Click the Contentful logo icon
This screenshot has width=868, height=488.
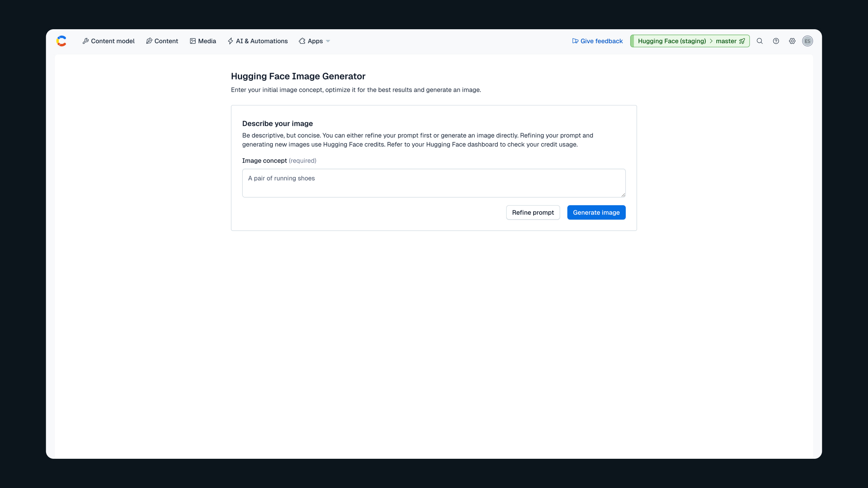point(61,41)
